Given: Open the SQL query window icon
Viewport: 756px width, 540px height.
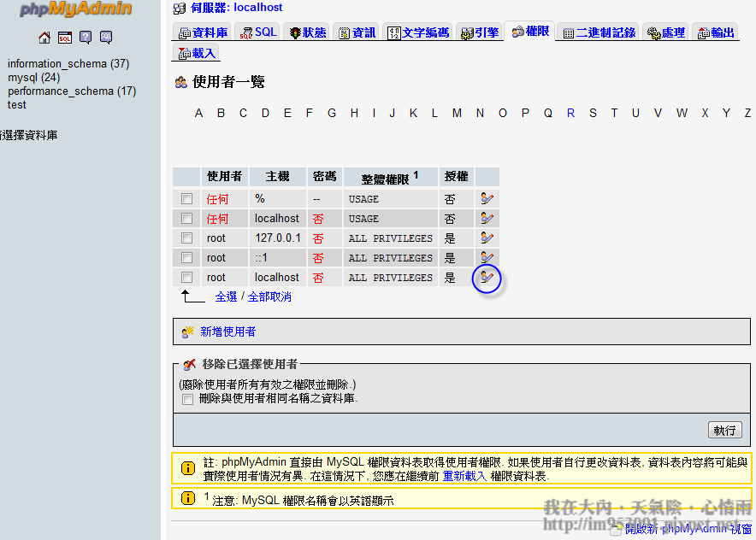Looking at the screenshot, I should pos(65,38).
